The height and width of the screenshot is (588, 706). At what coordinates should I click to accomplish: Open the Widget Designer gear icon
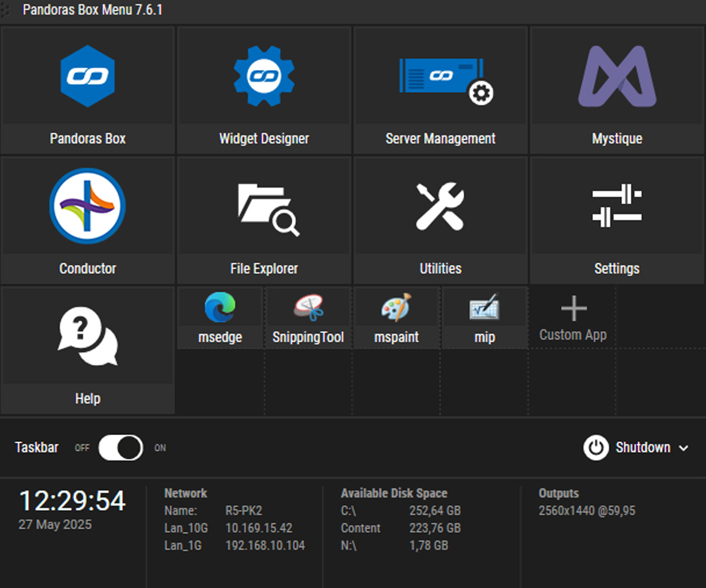264,76
